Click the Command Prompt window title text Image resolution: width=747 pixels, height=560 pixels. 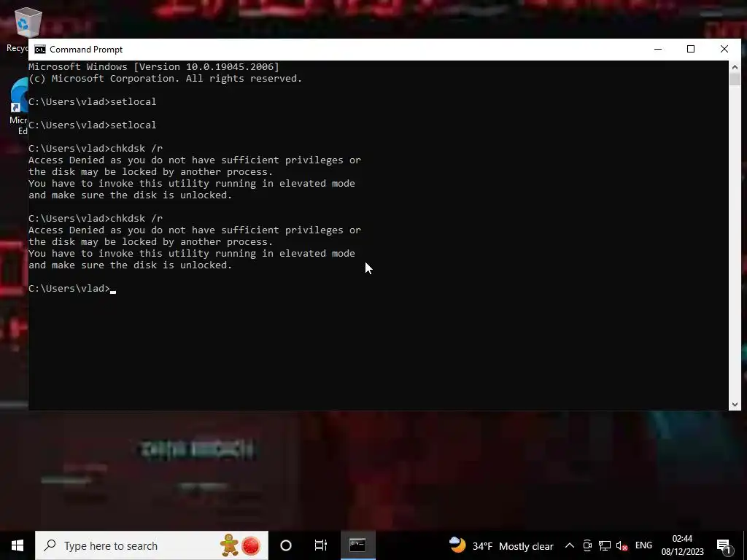[86, 50]
